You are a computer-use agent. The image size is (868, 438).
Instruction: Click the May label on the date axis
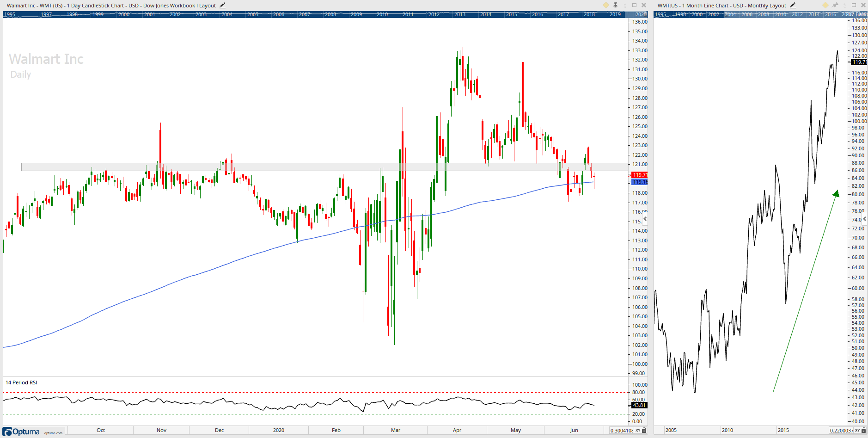pyautogui.click(x=516, y=430)
